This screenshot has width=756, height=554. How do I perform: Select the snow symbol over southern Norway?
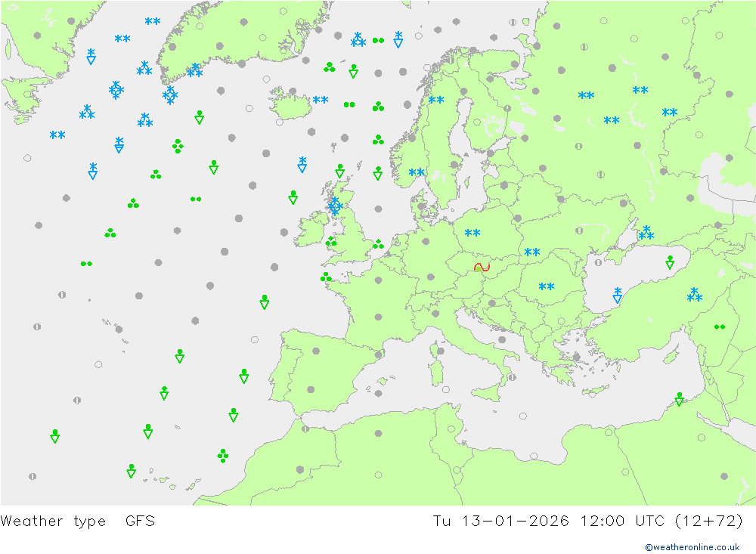click(x=417, y=172)
